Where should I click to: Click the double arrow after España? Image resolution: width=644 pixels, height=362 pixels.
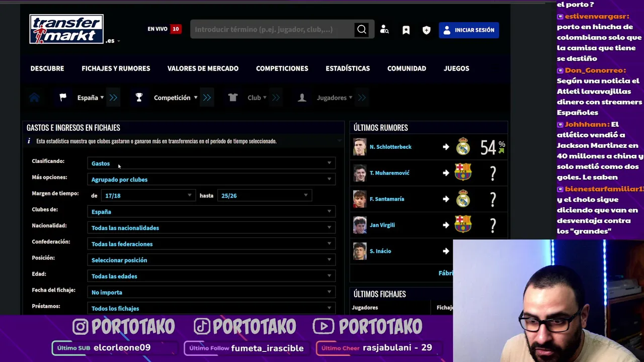(x=113, y=98)
